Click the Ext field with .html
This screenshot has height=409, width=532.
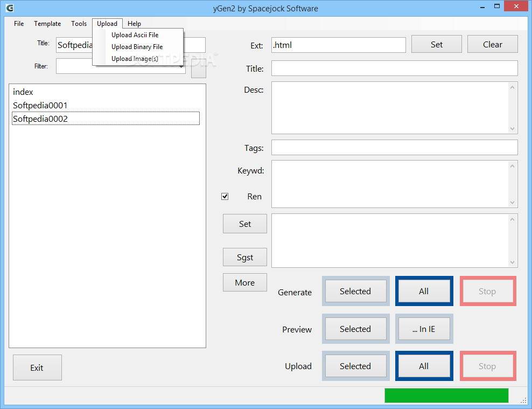pyautogui.click(x=338, y=45)
